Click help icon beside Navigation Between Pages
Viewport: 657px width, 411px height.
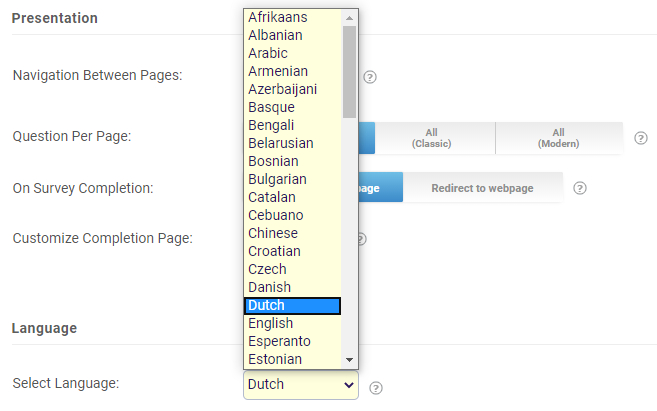click(x=370, y=77)
